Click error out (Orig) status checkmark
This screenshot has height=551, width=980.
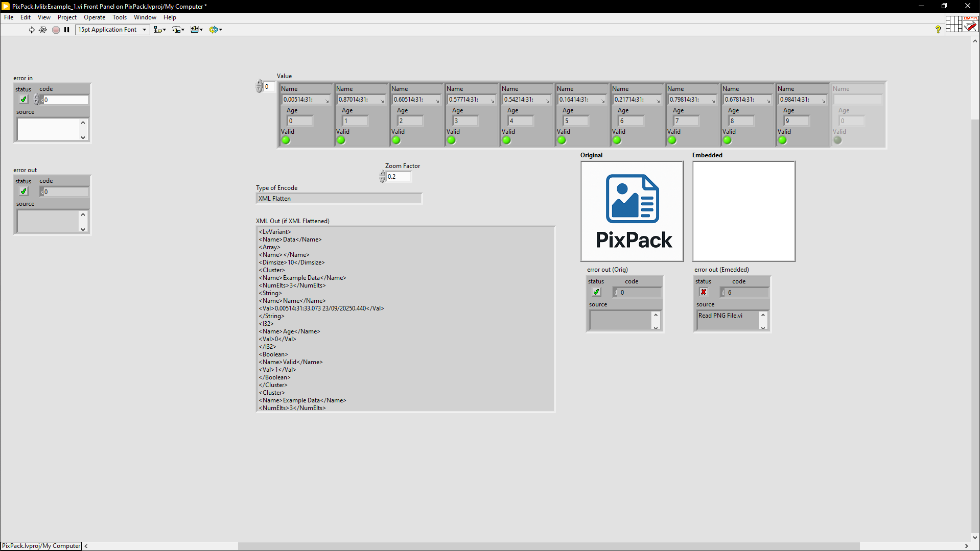(x=596, y=292)
